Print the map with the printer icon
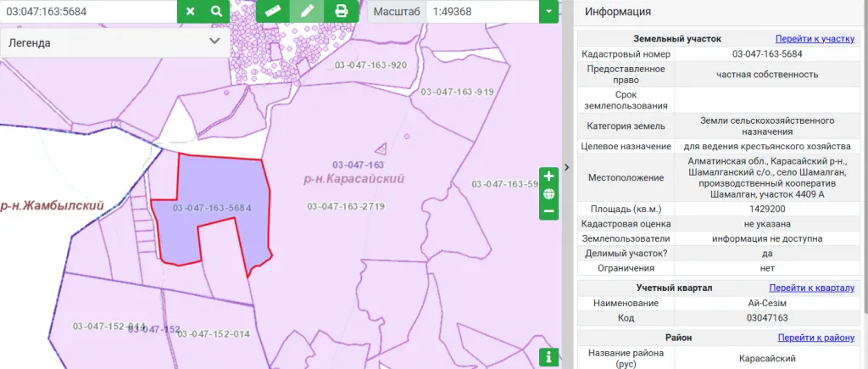Image resolution: width=868 pixels, height=369 pixels. coord(342,12)
